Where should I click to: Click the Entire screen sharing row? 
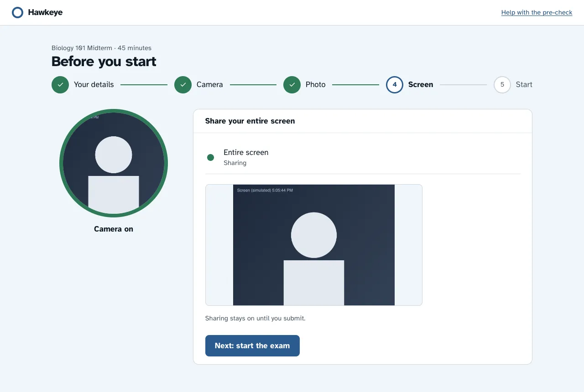[x=363, y=157]
